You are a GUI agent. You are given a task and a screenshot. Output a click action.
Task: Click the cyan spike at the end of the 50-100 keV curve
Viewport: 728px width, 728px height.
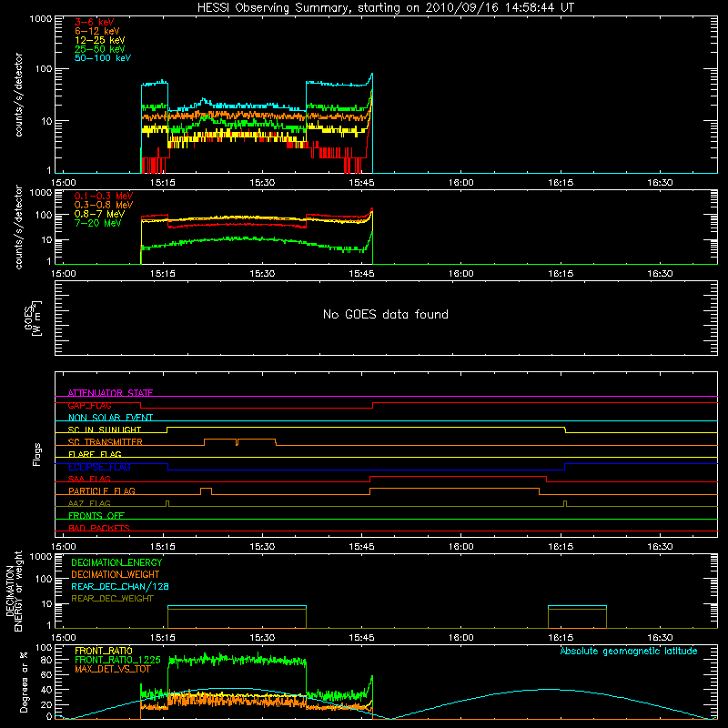(x=371, y=76)
